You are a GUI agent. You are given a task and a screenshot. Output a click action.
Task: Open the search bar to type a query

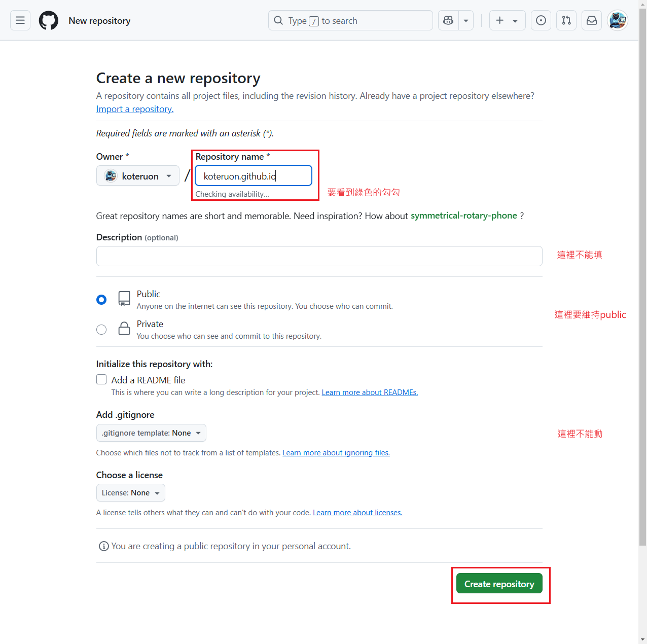(x=350, y=20)
